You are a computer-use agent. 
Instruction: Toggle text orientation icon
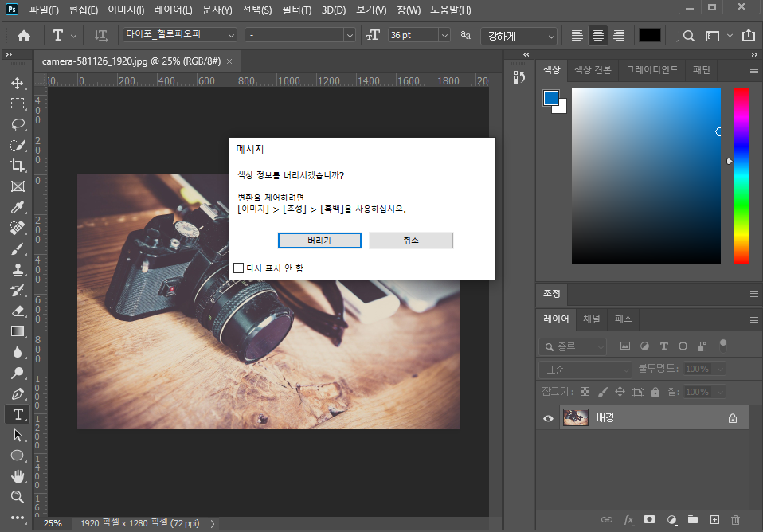pos(100,36)
